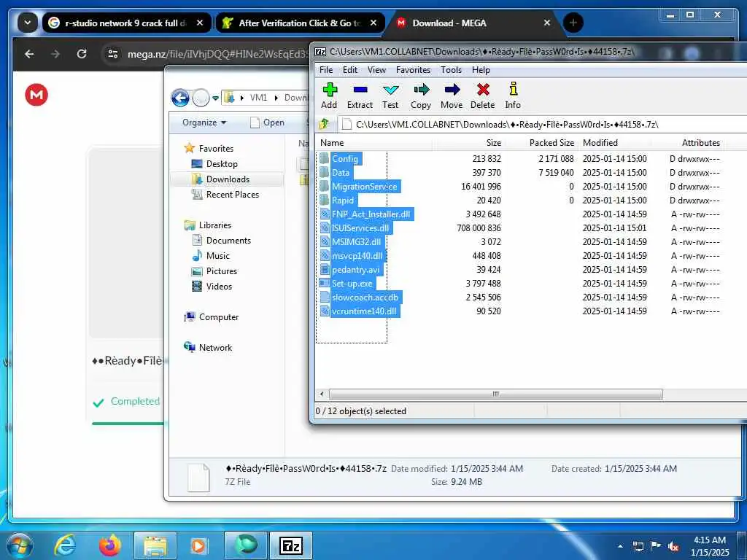Screen dimensions: 747x560
Task: Open Music library in Explorer
Action: click(217, 256)
